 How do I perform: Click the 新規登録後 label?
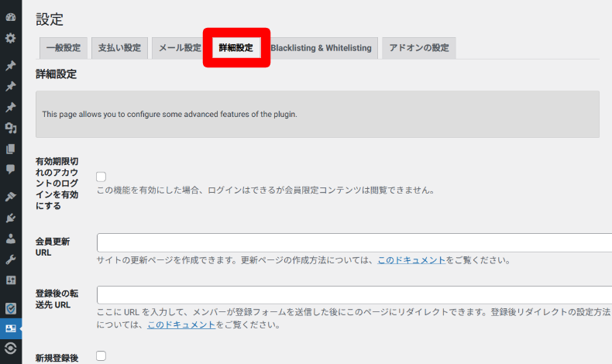click(x=57, y=358)
